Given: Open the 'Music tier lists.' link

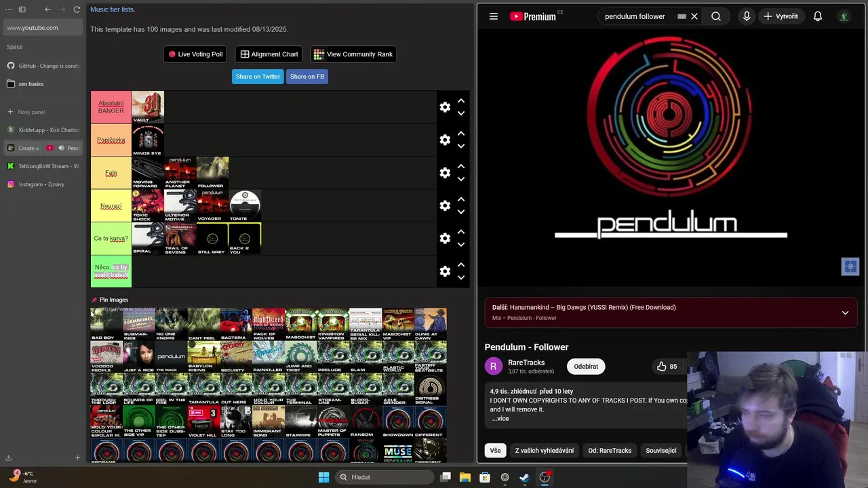Looking at the screenshot, I should [x=113, y=9].
